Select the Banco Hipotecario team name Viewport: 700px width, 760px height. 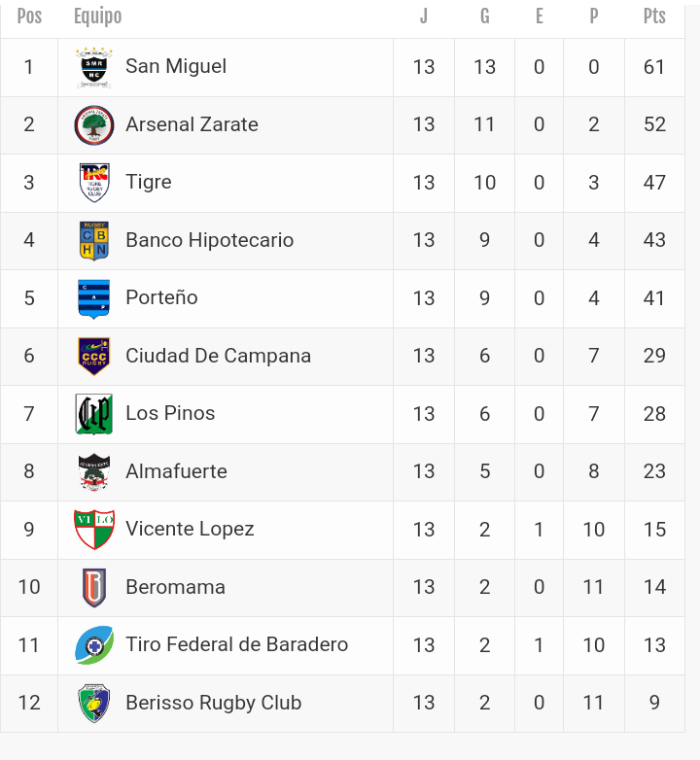coord(209,240)
